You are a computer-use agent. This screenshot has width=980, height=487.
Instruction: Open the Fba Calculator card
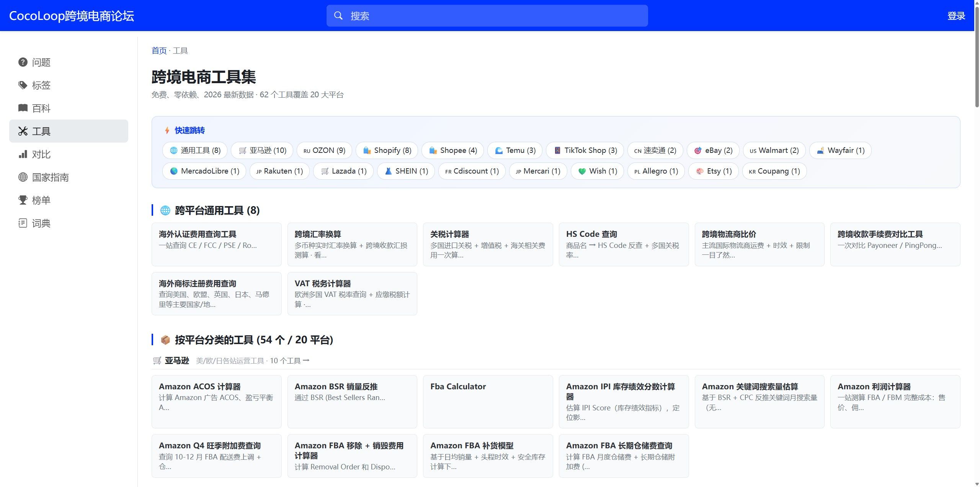tap(488, 402)
